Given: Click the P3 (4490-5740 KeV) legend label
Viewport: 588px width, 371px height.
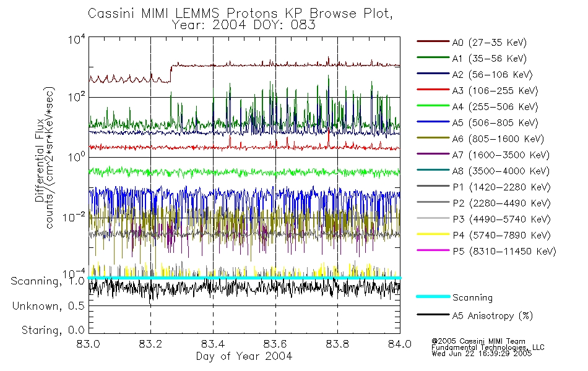Looking at the screenshot, I should (x=501, y=220).
